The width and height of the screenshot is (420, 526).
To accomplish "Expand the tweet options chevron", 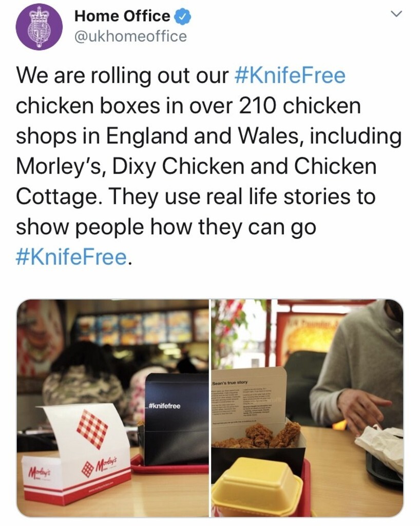I will [396, 14].
